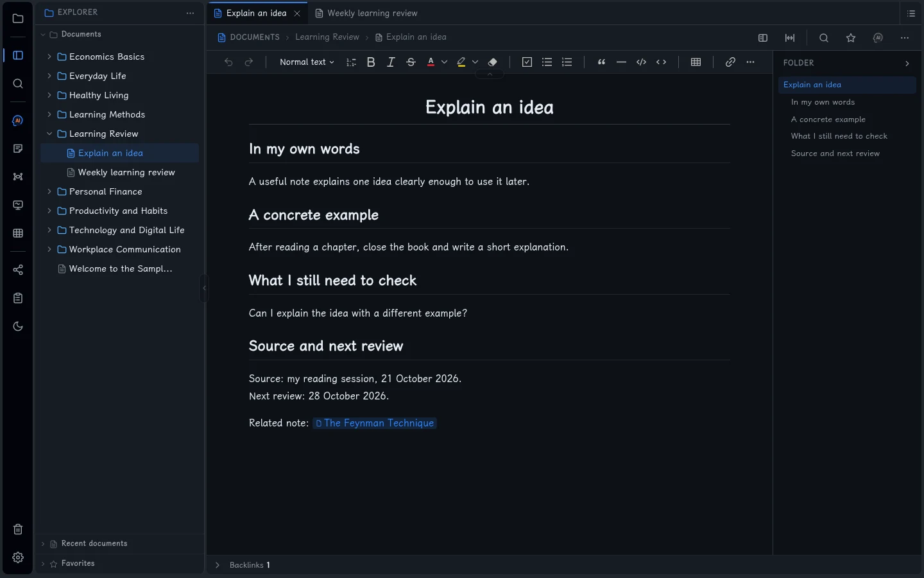Insert a code block
The image size is (924, 578).
coord(642,62)
